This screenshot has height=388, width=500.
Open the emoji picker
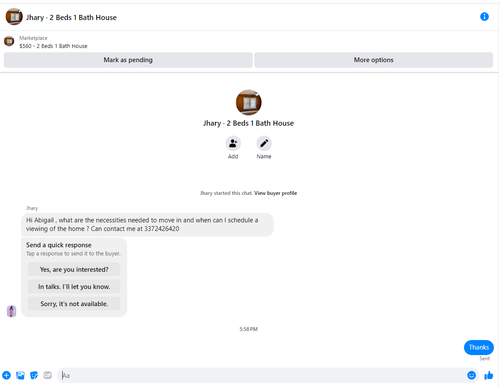coord(471,375)
